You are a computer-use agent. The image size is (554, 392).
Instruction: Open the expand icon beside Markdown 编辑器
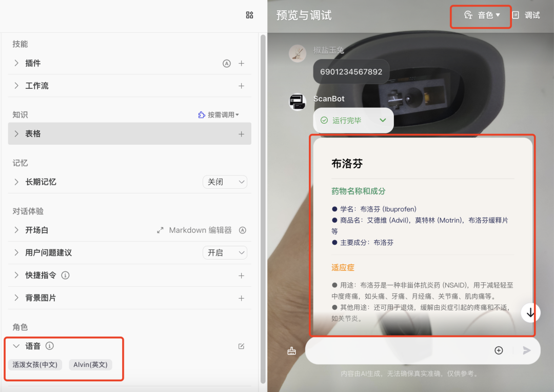point(160,230)
